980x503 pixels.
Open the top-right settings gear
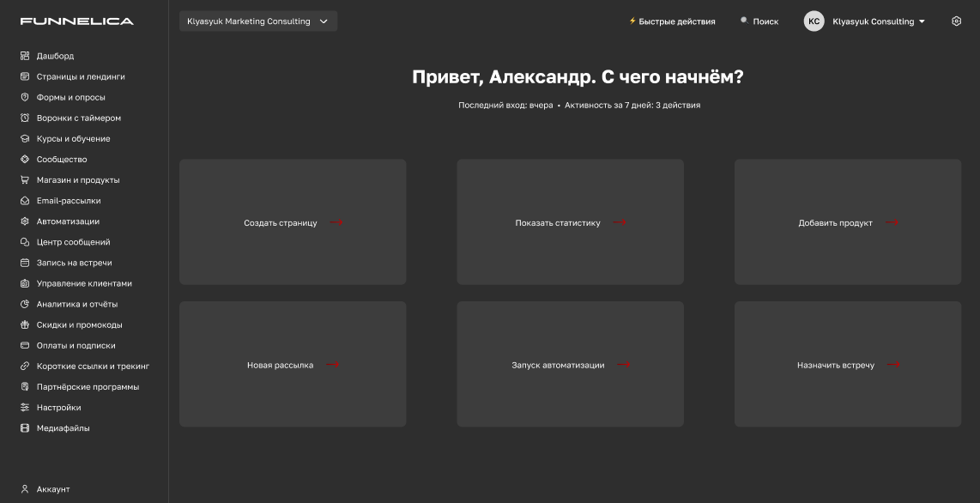pyautogui.click(x=956, y=21)
